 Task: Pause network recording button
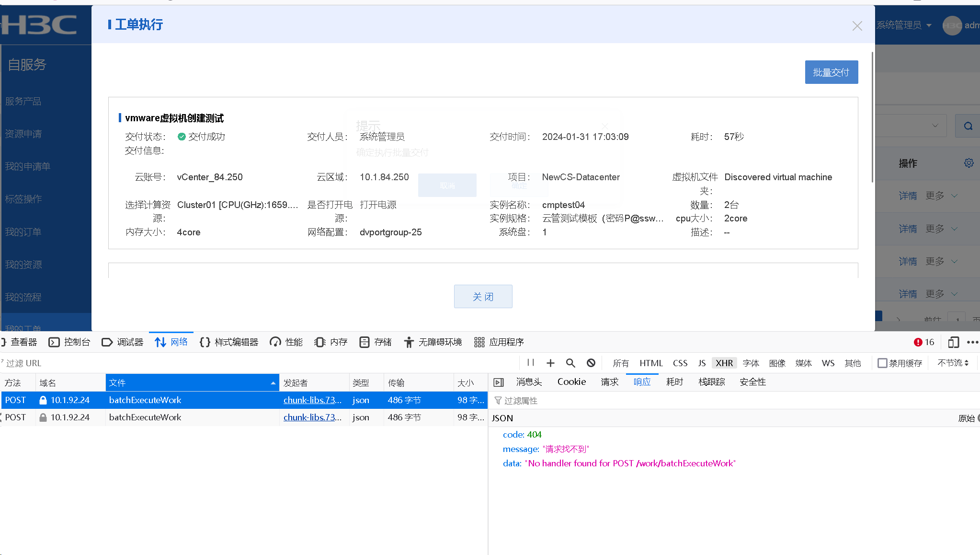point(530,363)
